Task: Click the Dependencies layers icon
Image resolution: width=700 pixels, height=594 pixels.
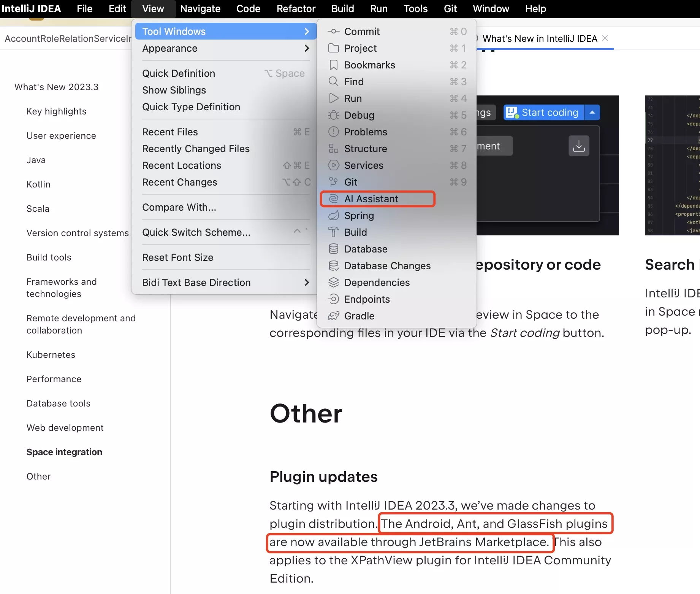Action: click(x=333, y=283)
